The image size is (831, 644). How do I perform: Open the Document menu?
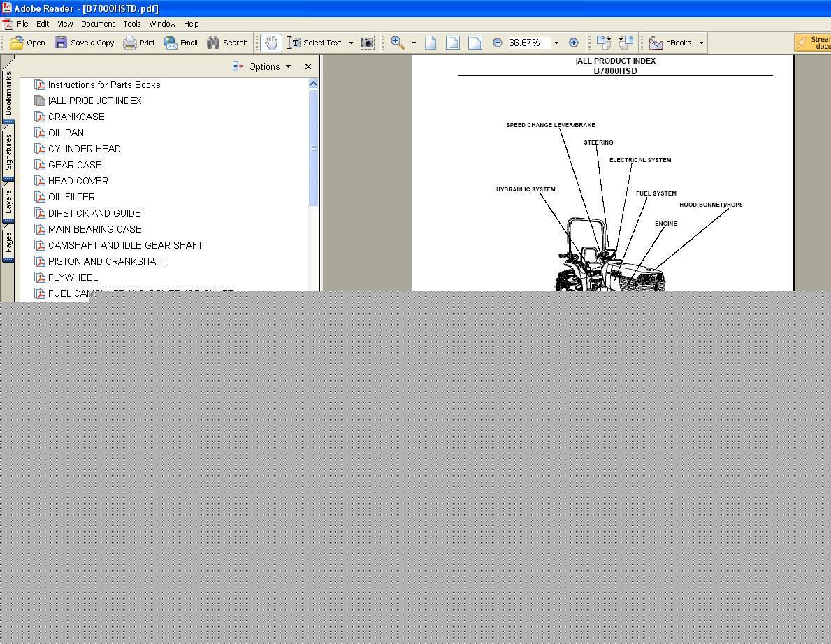98,24
